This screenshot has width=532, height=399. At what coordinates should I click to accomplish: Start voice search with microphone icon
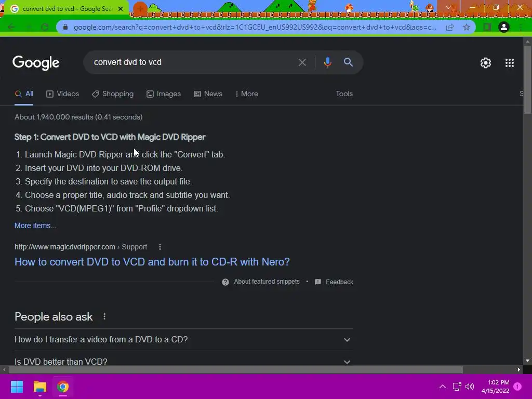327,62
